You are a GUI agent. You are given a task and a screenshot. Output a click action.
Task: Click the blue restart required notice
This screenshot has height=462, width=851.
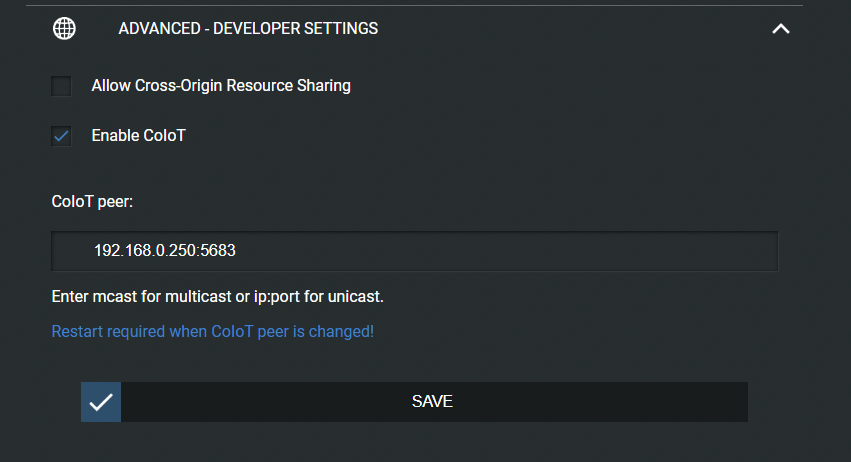[213, 331]
